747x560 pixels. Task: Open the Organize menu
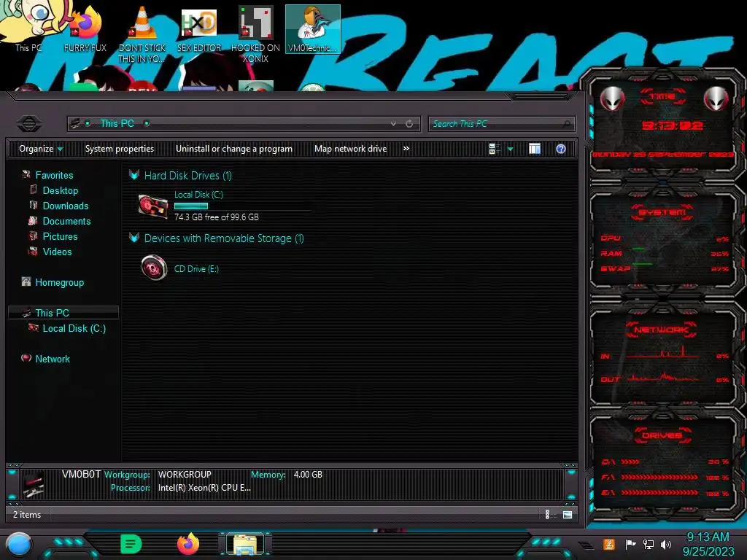tap(41, 149)
